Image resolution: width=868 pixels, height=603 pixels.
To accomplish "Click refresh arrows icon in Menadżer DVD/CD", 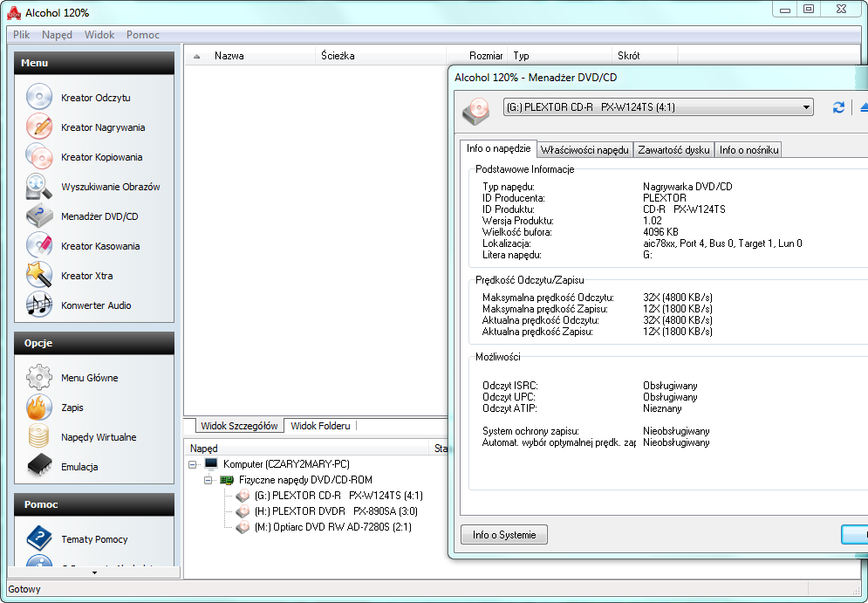I will point(838,107).
